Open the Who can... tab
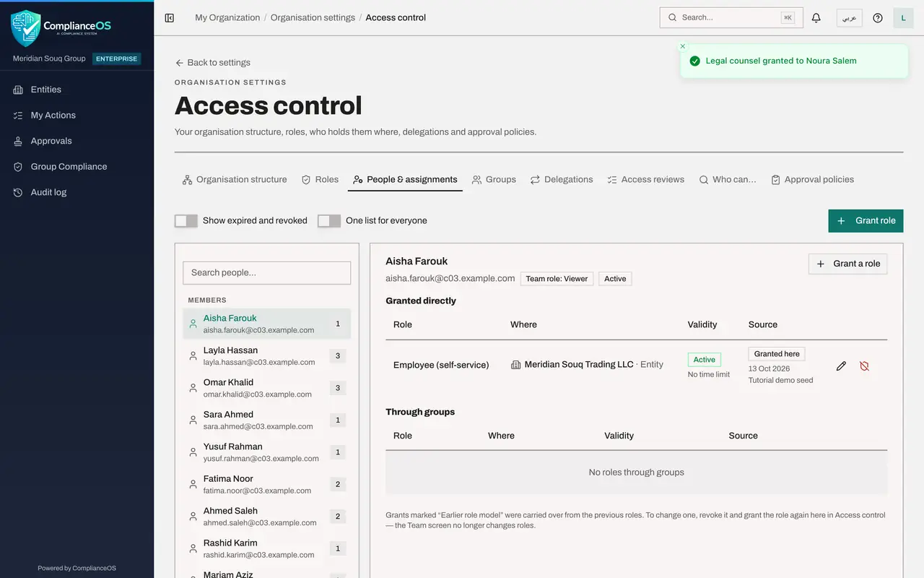 [x=728, y=180]
